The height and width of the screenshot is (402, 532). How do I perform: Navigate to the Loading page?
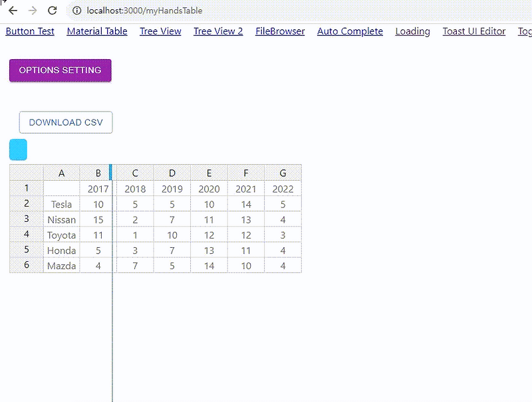412,31
